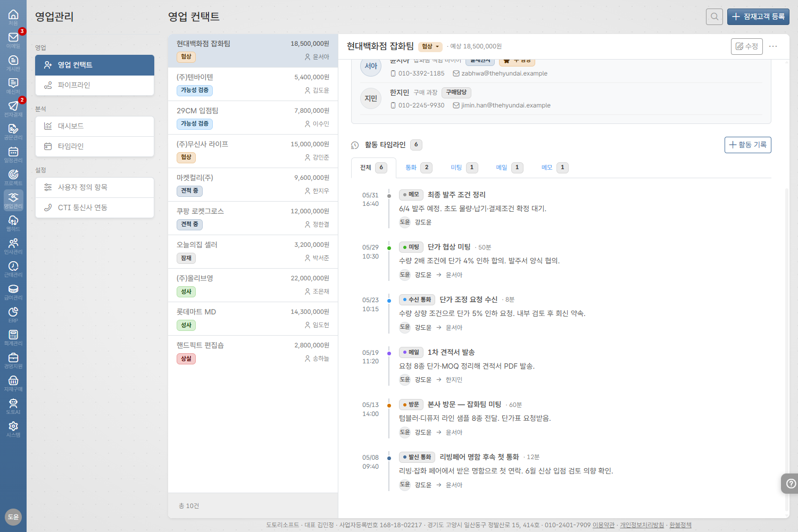Viewport: 798px width, 532px height.
Task: Switch to the 메일 activity tab
Action: point(509,168)
